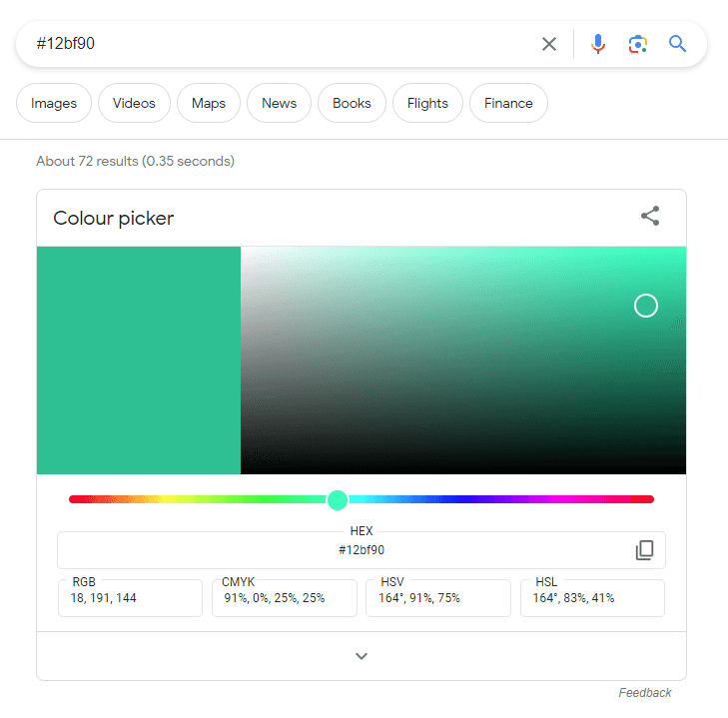Start voice search with the microphone icon

pyautogui.click(x=598, y=44)
